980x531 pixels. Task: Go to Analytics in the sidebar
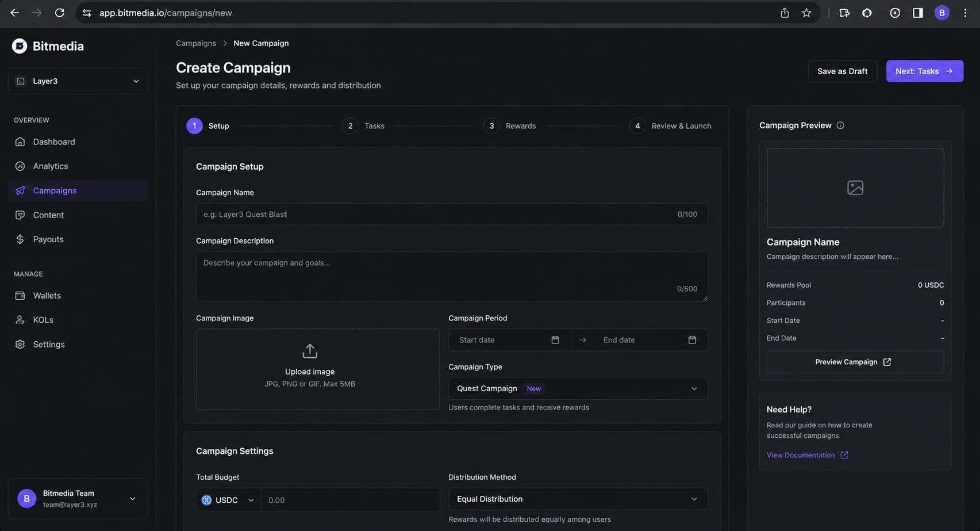(78, 166)
